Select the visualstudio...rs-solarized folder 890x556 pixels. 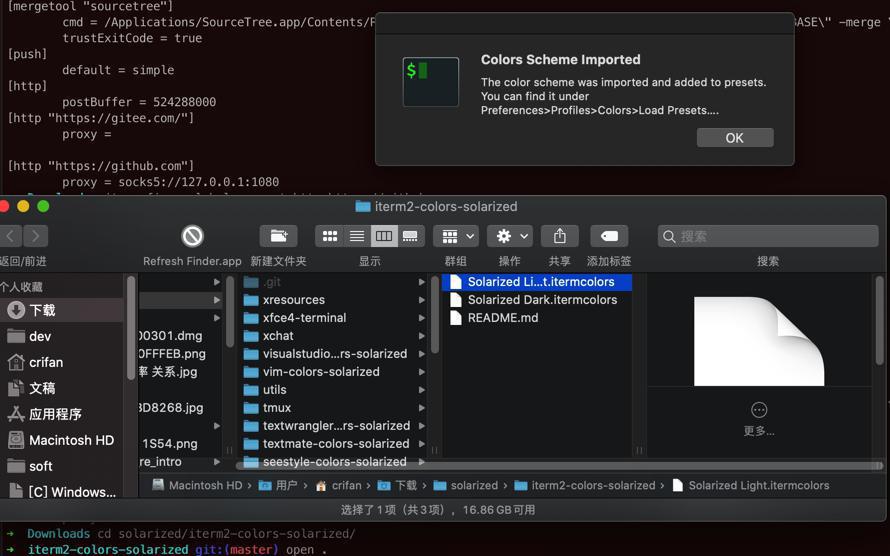point(334,354)
